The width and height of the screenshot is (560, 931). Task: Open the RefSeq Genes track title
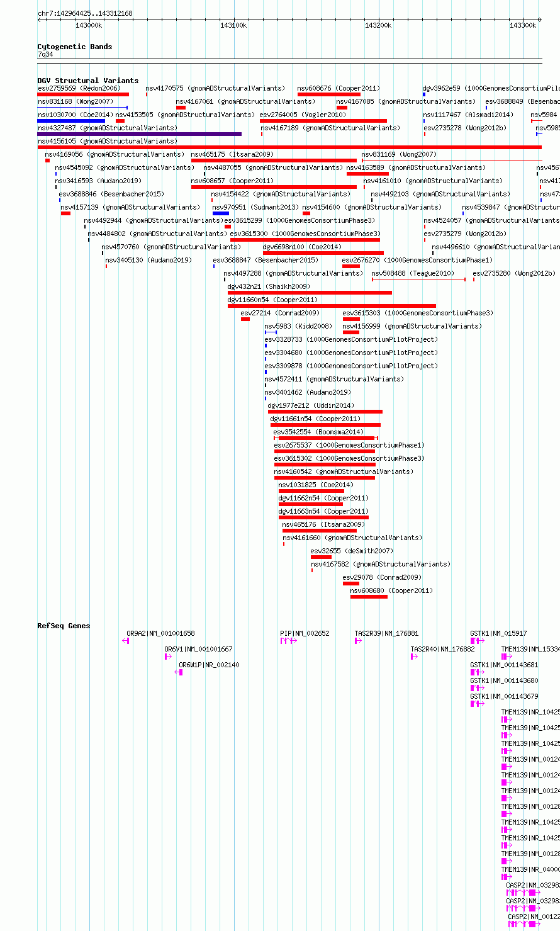pos(64,626)
